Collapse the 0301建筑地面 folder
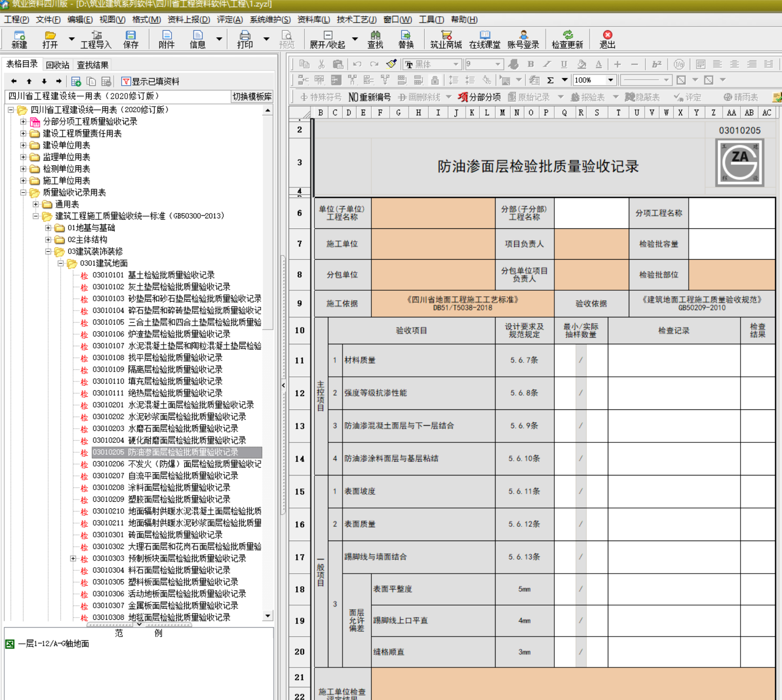The width and height of the screenshot is (782, 700). pos(60,263)
